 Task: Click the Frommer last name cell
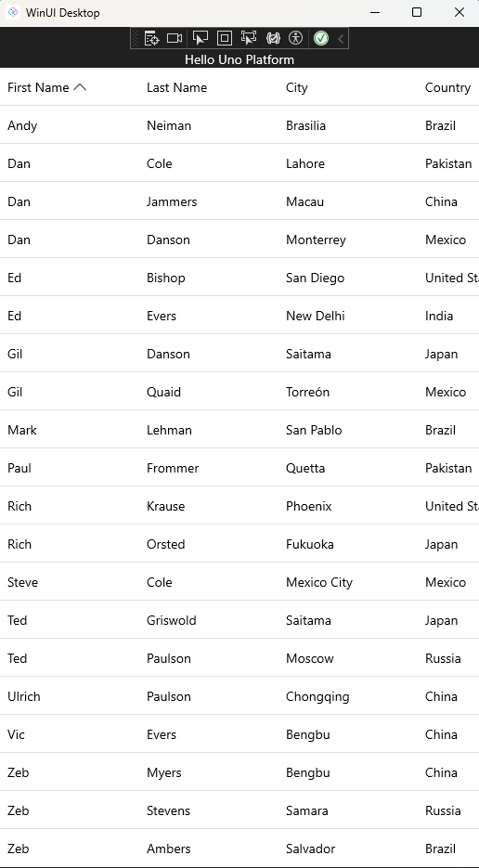pyautogui.click(x=173, y=468)
